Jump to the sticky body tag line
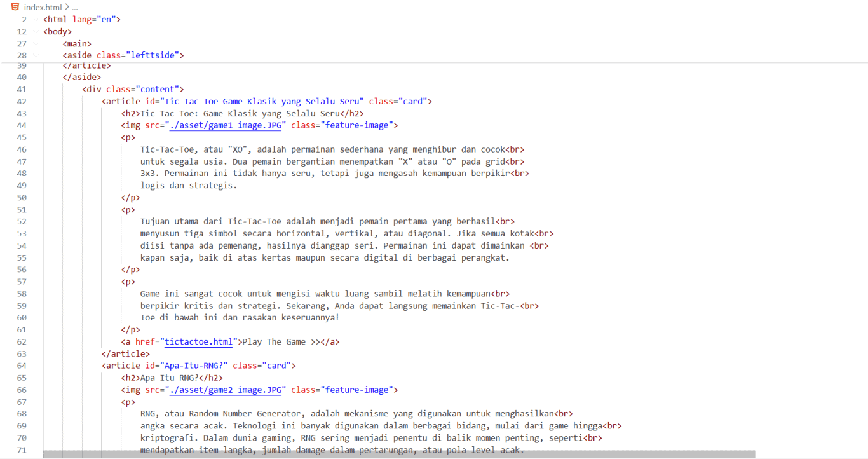The image size is (868, 459). tap(57, 32)
